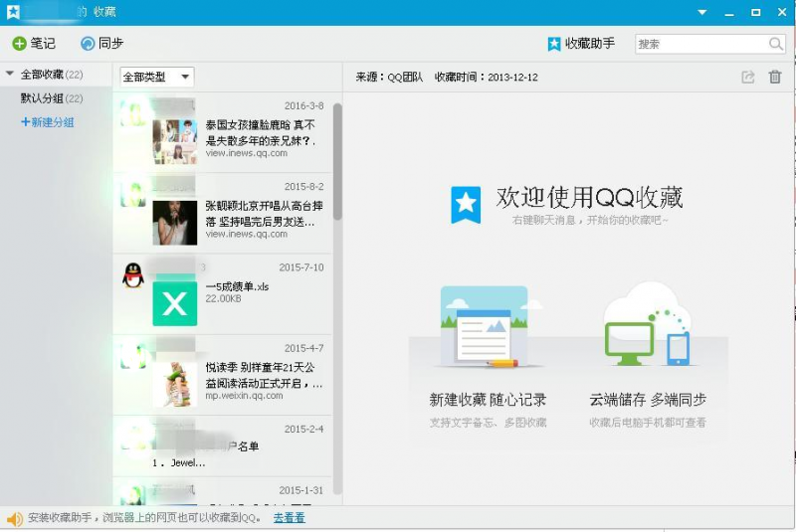The height and width of the screenshot is (532, 796).
Task: Open the 收藏助手 star icon
Action: click(x=554, y=44)
